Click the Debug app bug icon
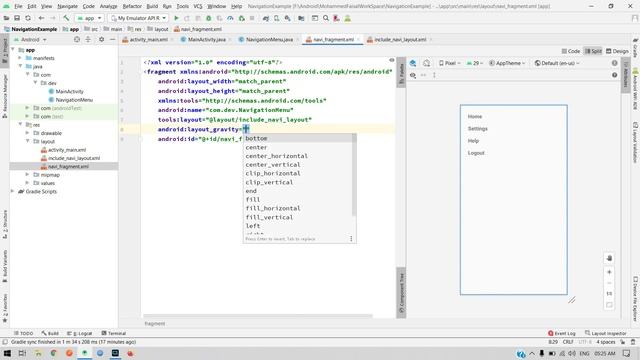640x360 pixels. pyautogui.click(x=209, y=18)
